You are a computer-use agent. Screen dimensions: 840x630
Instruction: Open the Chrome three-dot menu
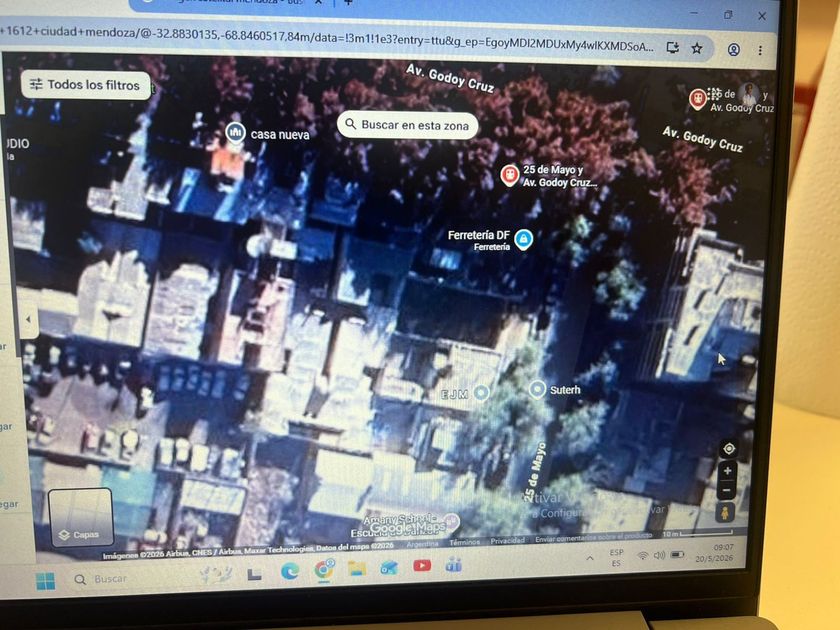point(760,50)
